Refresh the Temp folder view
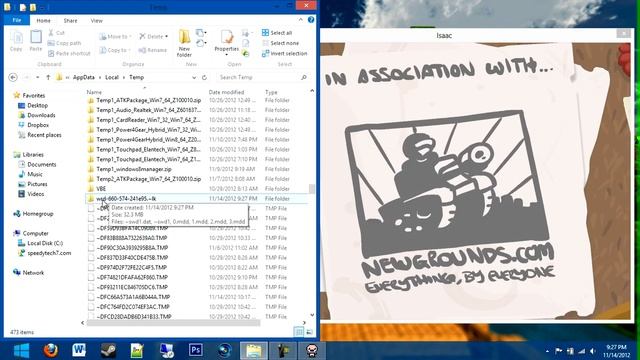The width and height of the screenshot is (640, 360). click(x=204, y=77)
